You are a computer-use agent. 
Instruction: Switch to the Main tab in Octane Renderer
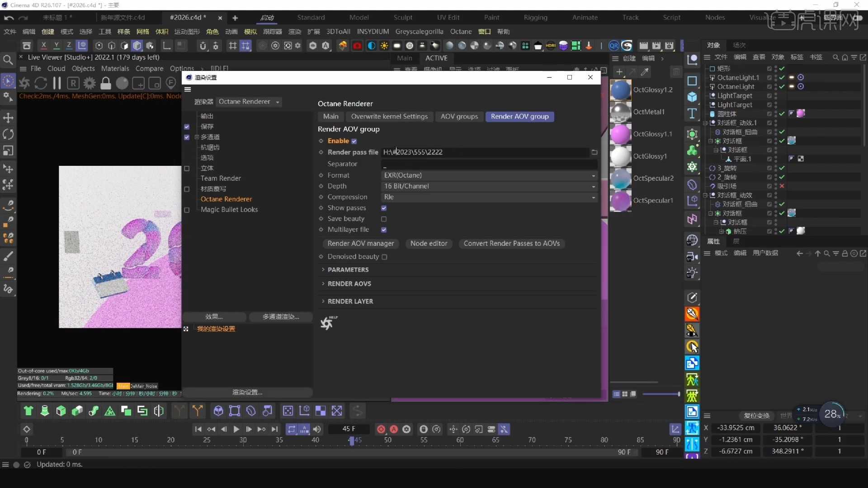click(331, 117)
